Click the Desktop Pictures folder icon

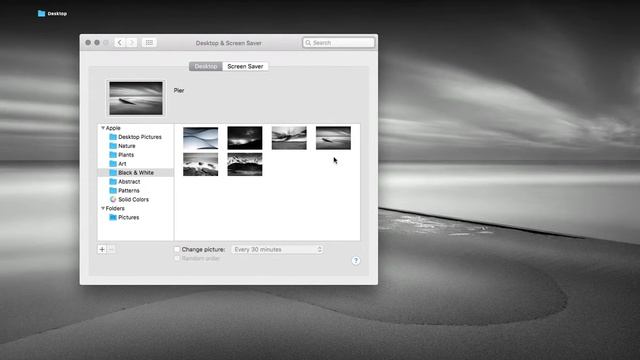tap(113, 137)
